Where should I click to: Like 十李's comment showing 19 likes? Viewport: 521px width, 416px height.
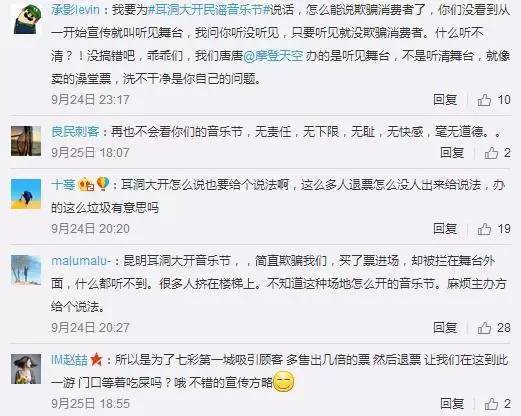coord(484,229)
